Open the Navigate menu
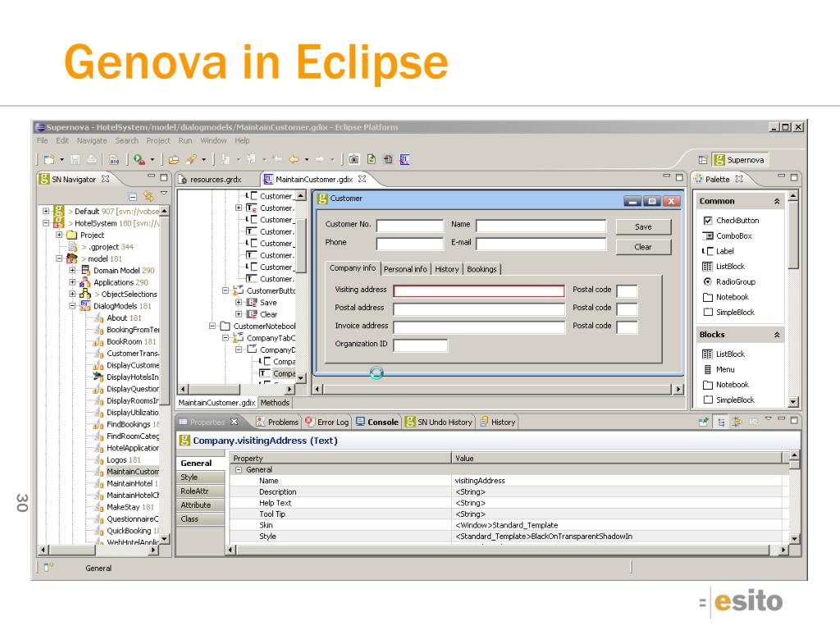 (x=92, y=141)
